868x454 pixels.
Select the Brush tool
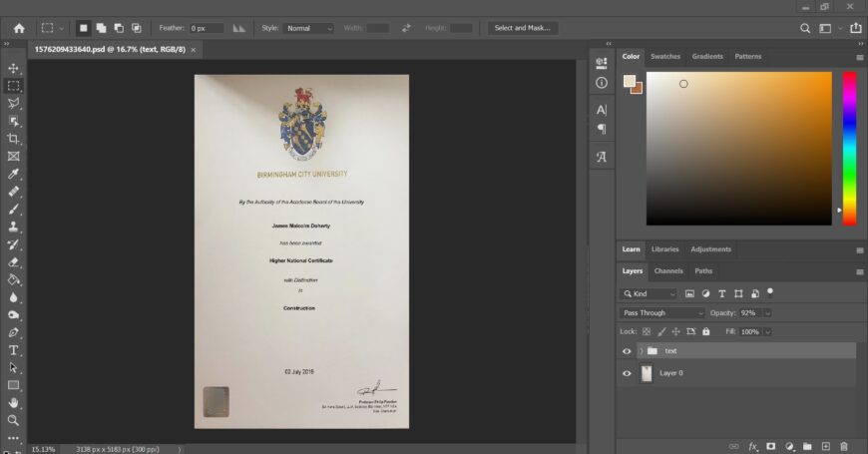(x=13, y=210)
